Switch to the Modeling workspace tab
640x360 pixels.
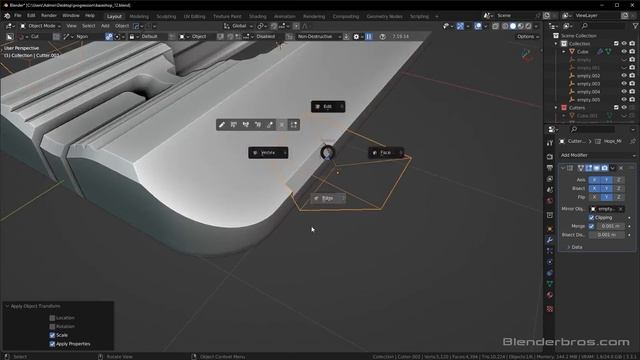click(x=139, y=16)
